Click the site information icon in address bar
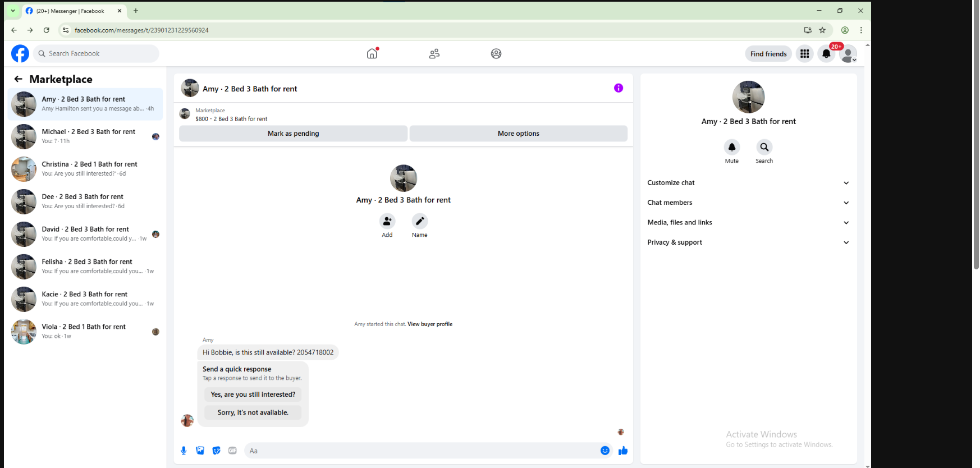The width and height of the screenshot is (980, 468). (66, 30)
